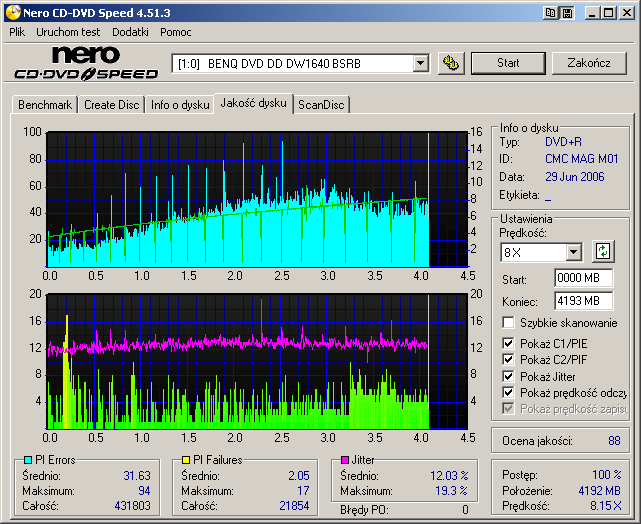Click the Postęp value 100 %
This screenshot has width=641, height=524.
point(607,475)
